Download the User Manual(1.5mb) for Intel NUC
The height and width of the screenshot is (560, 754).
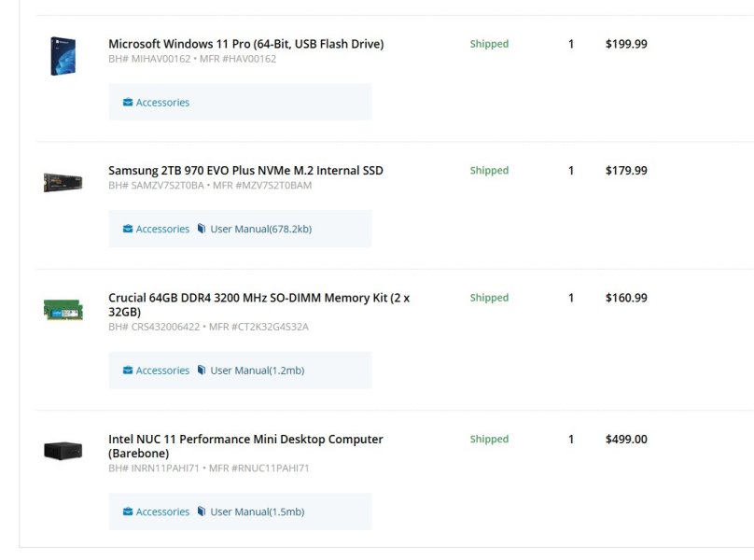tap(258, 511)
